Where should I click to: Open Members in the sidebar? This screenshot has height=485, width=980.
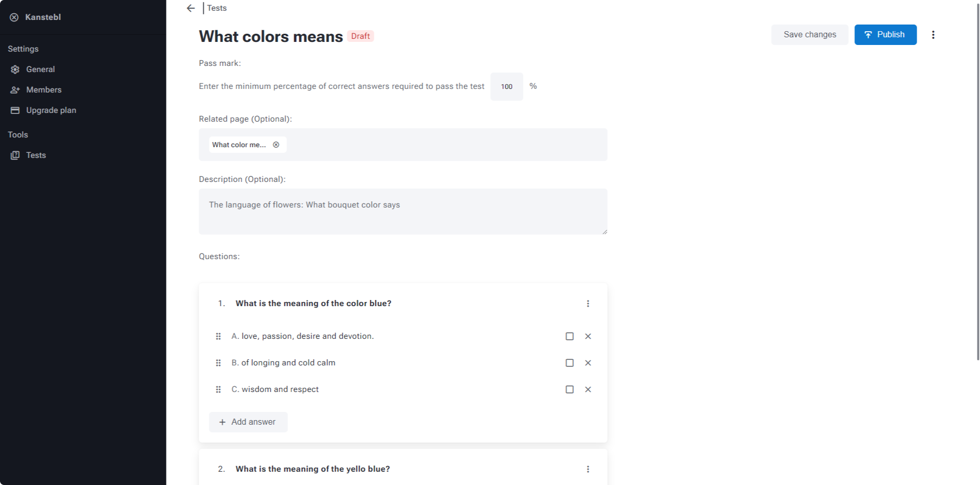43,89
